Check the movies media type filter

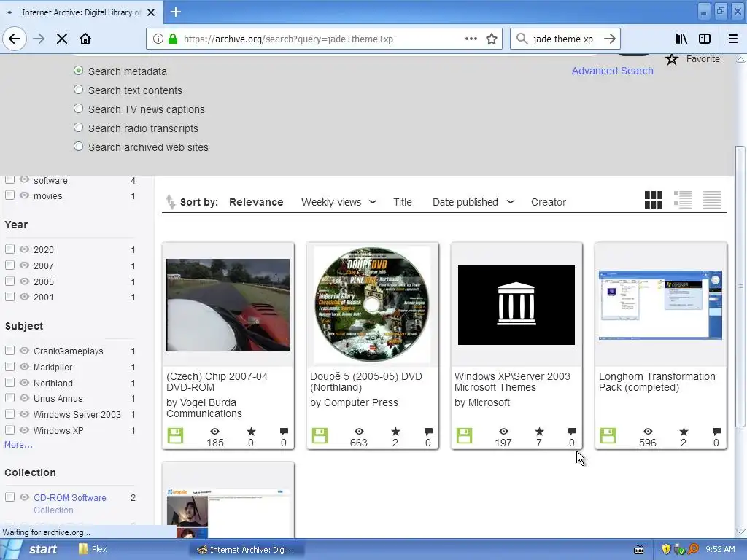pyautogui.click(x=9, y=195)
